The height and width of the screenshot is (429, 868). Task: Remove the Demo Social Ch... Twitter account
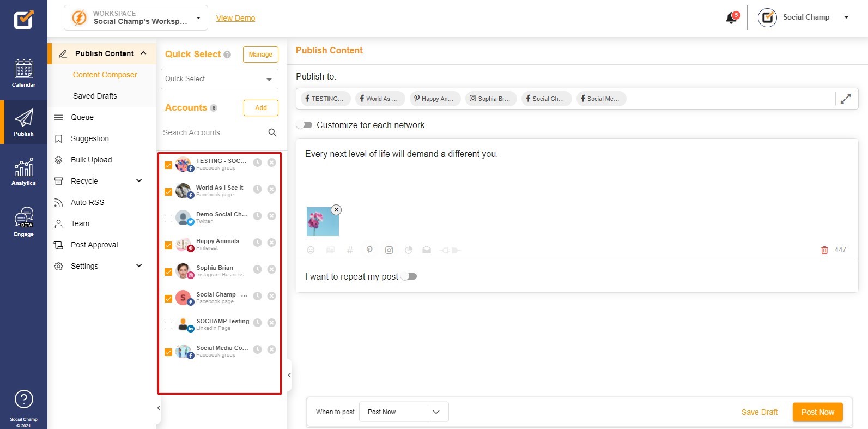[271, 216]
